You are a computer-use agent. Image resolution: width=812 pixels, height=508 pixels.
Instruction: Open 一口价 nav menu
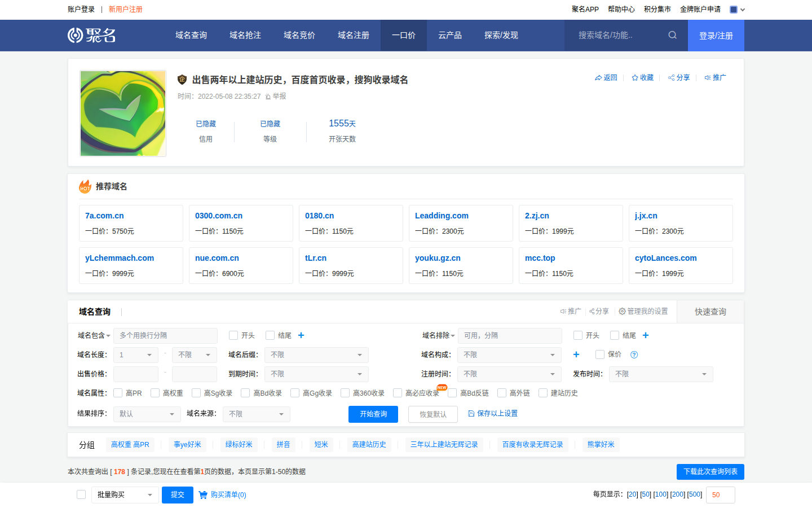(404, 36)
